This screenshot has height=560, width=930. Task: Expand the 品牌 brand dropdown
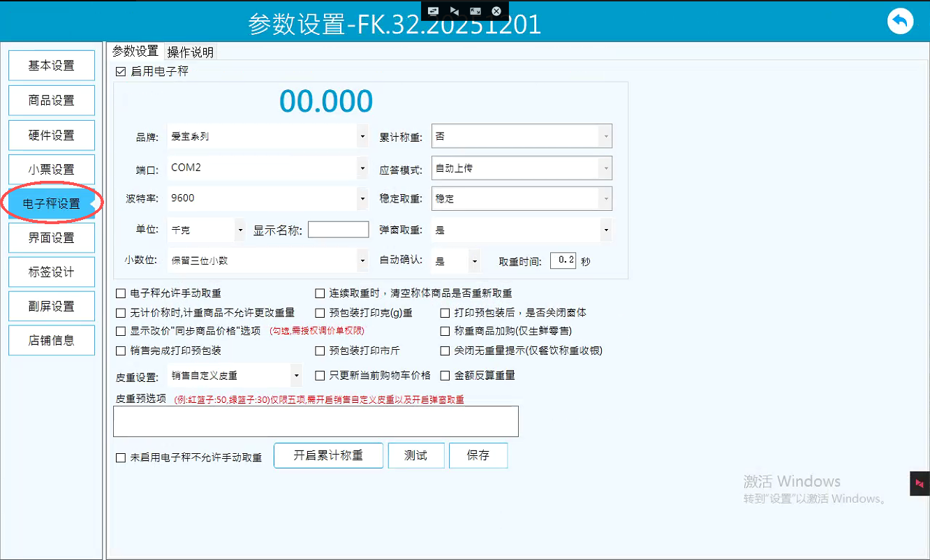(x=362, y=137)
